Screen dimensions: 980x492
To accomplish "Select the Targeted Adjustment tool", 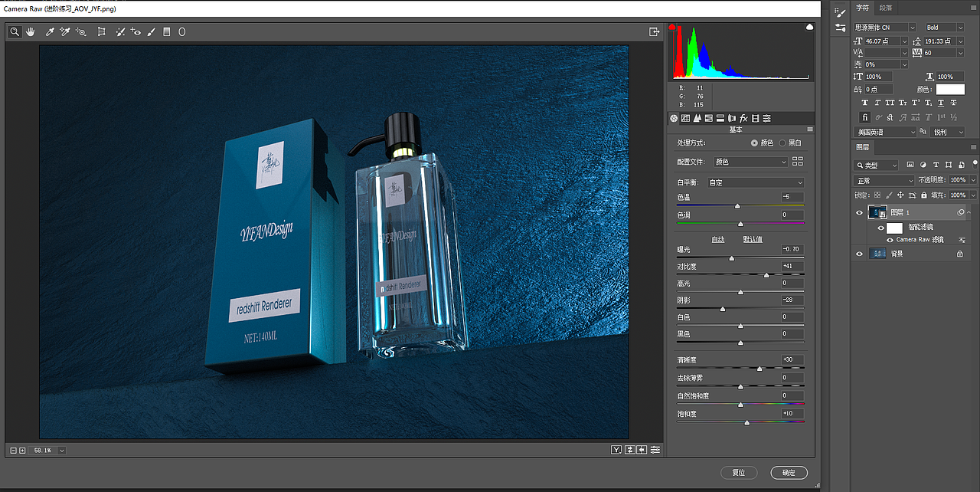I will click(81, 31).
